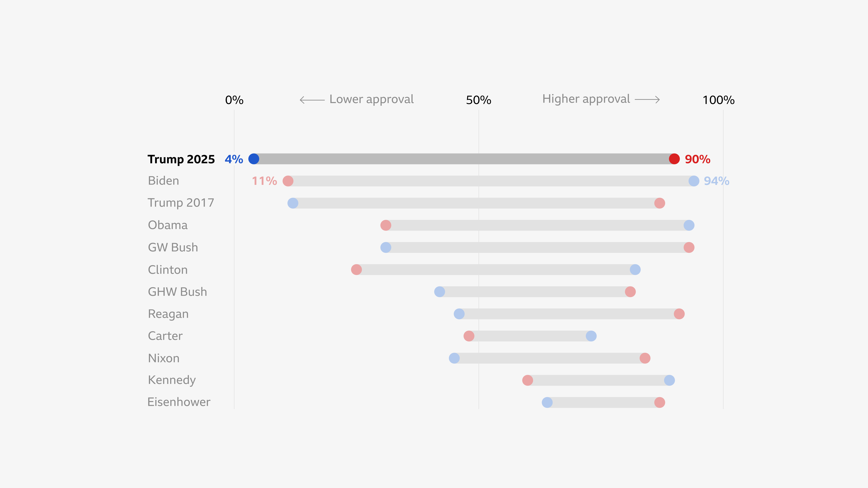
Task: Click the bright red dot on Trump 2025 row
Action: (674, 159)
